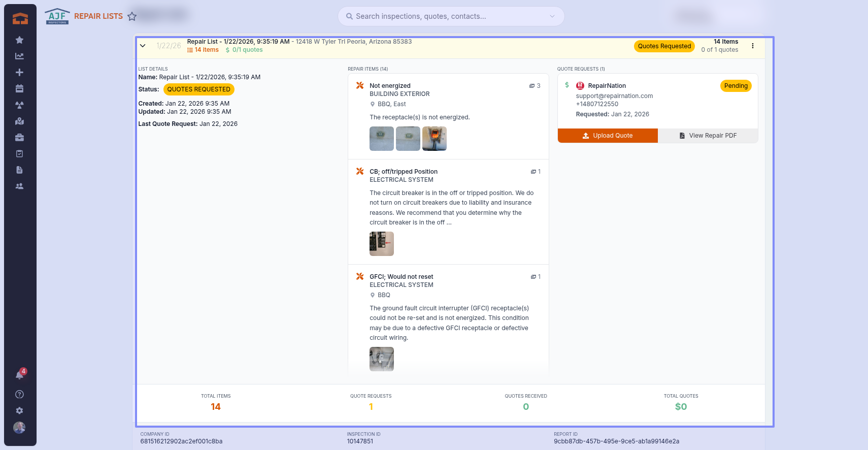Open the help question mark icon
Image resolution: width=868 pixels, height=450 pixels.
click(x=19, y=395)
